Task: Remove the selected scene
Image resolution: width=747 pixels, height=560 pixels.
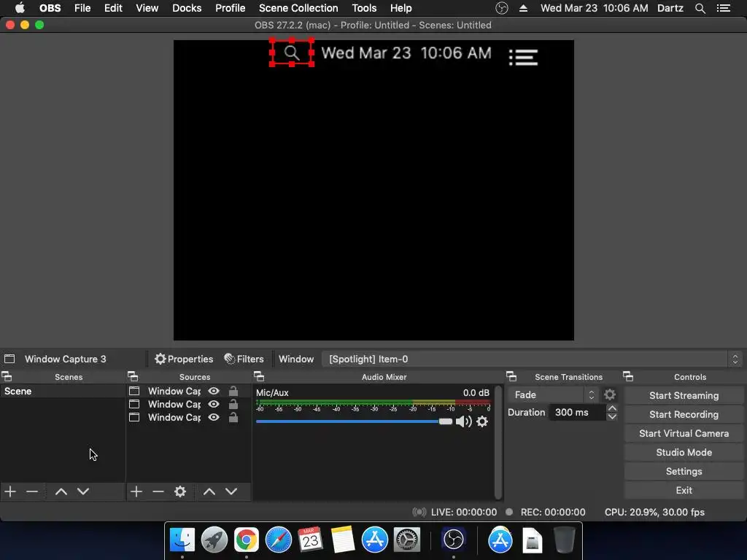Action: 32,491
